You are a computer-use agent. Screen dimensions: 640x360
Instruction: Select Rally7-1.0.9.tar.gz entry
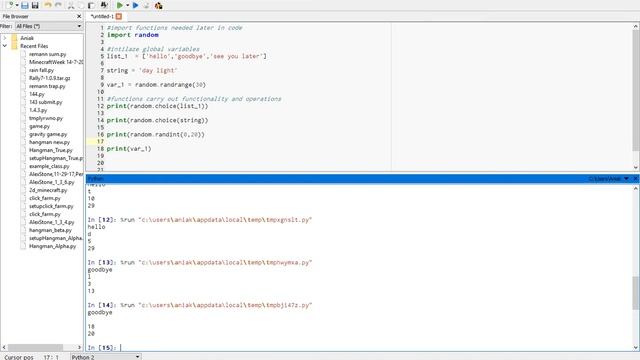pos(49,78)
